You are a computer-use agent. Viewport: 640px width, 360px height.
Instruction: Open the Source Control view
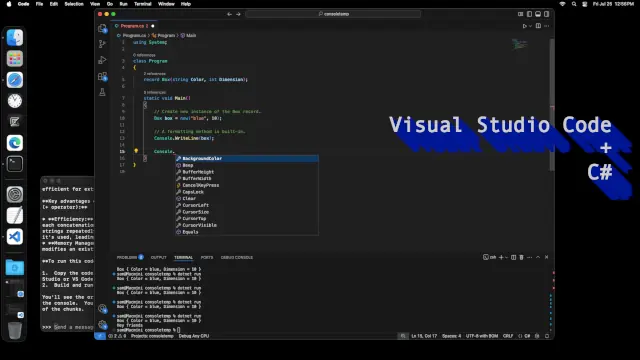[x=102, y=44]
